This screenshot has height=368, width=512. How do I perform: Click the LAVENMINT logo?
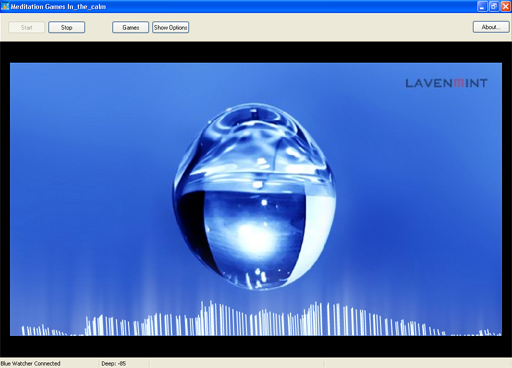point(446,83)
